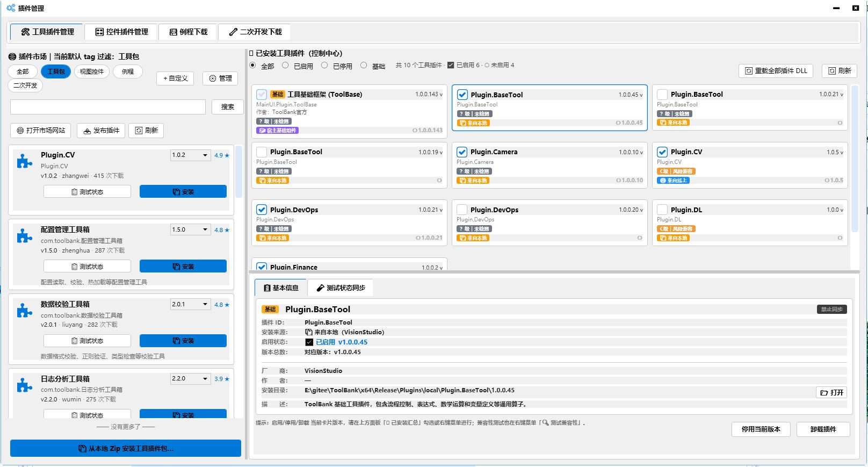Click 卸载插件 button

coord(823,429)
